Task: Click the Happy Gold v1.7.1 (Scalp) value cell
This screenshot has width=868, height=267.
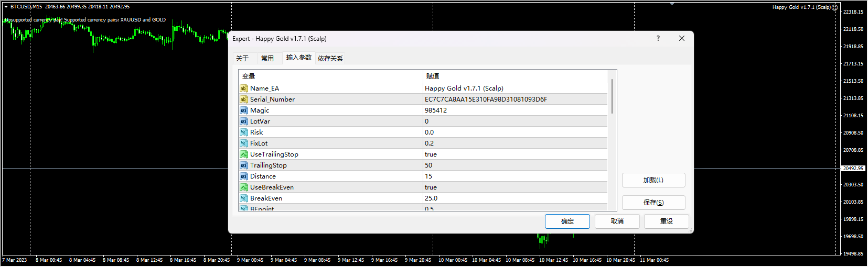Action: [515, 88]
